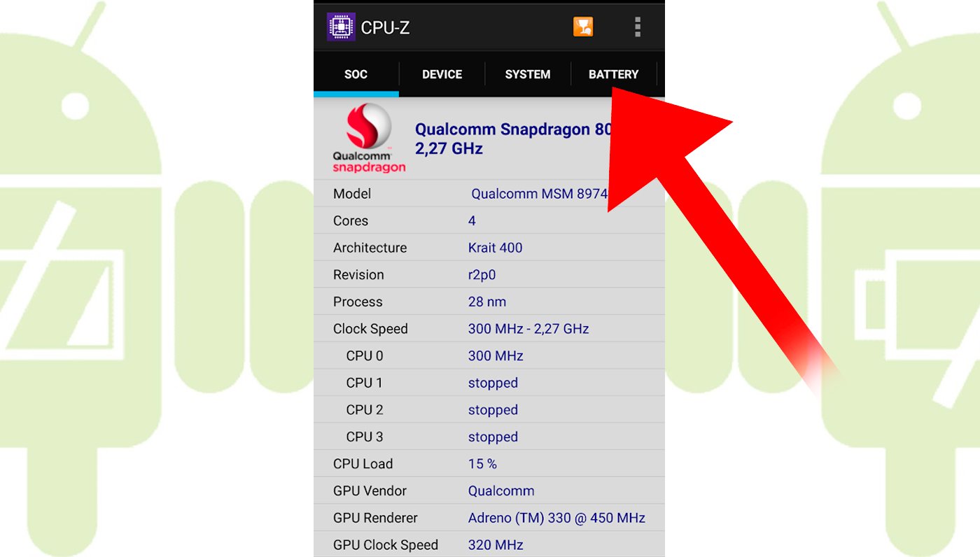Select the "stopped" status of CPU 2
This screenshot has width=980, height=557.
493,410
